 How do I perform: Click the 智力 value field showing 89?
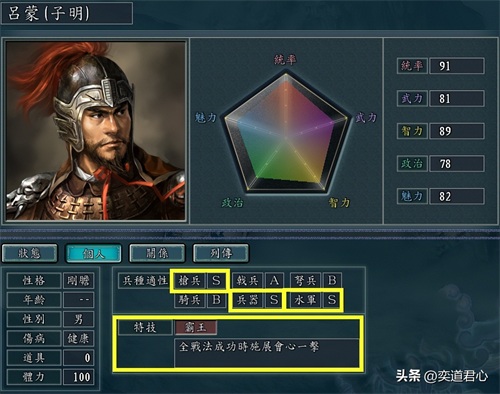(457, 131)
